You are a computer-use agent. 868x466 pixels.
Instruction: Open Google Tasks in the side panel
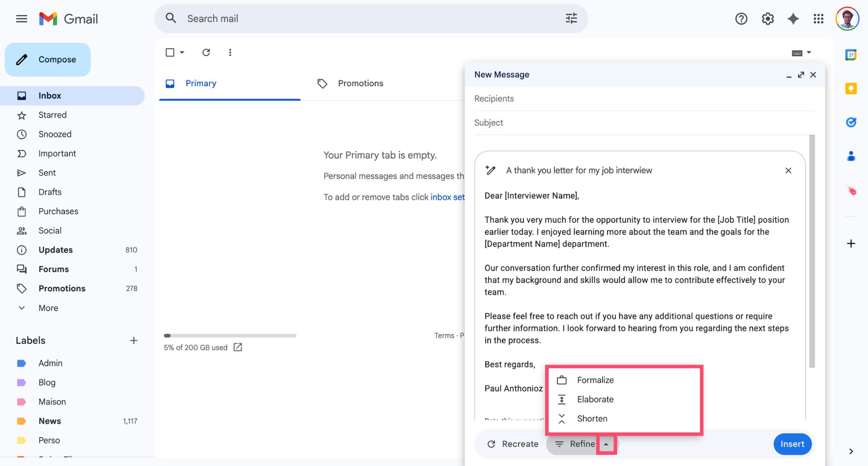851,122
